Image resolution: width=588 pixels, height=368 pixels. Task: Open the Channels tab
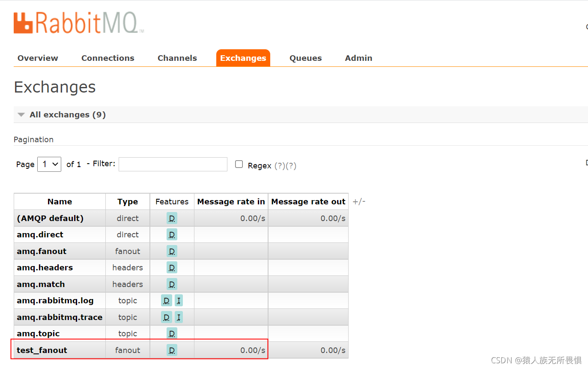tap(177, 58)
